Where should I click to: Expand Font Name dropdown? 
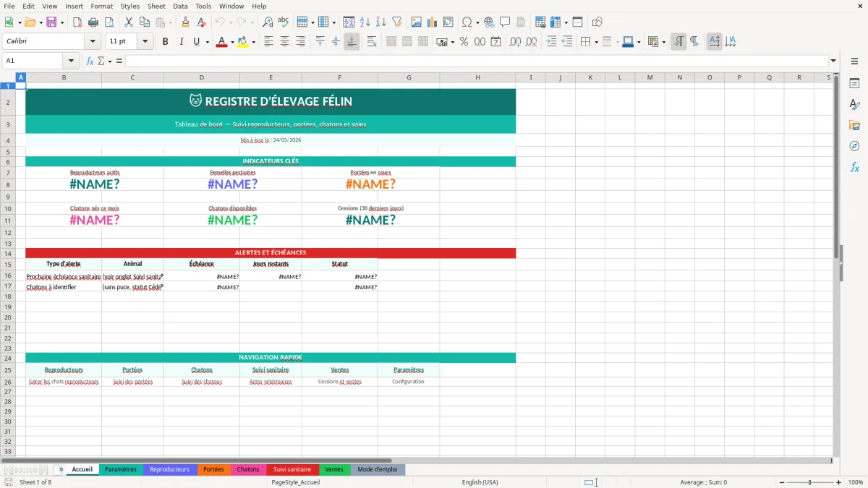click(93, 42)
